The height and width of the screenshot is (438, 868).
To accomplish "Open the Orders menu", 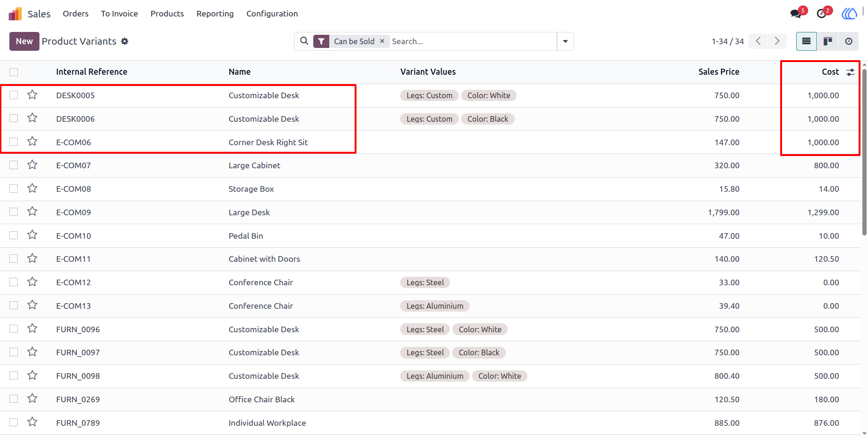I will 76,14.
